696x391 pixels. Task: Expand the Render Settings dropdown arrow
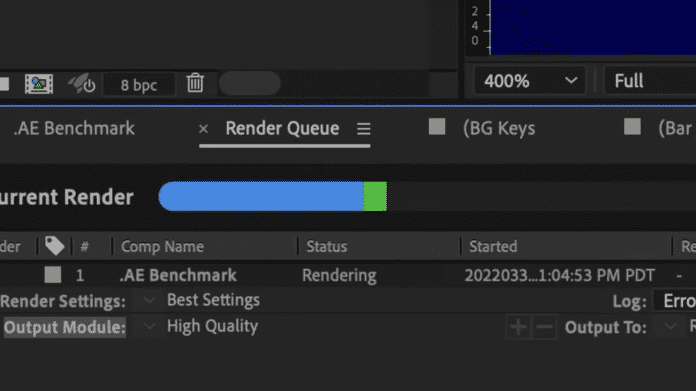pyautogui.click(x=149, y=300)
